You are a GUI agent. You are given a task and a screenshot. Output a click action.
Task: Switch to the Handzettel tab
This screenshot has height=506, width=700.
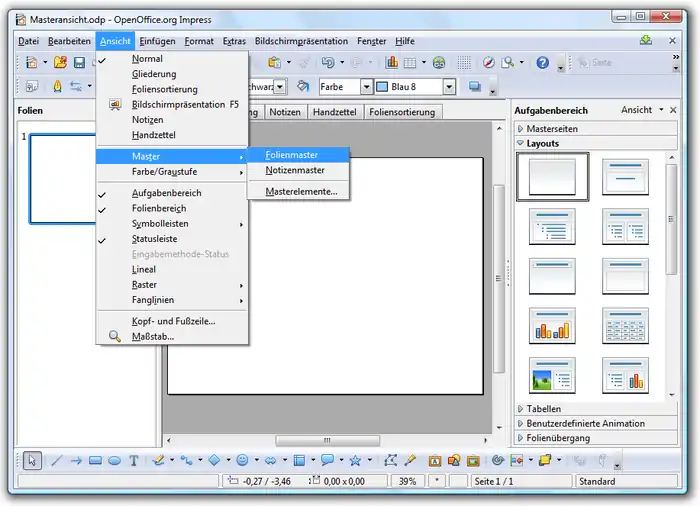334,112
